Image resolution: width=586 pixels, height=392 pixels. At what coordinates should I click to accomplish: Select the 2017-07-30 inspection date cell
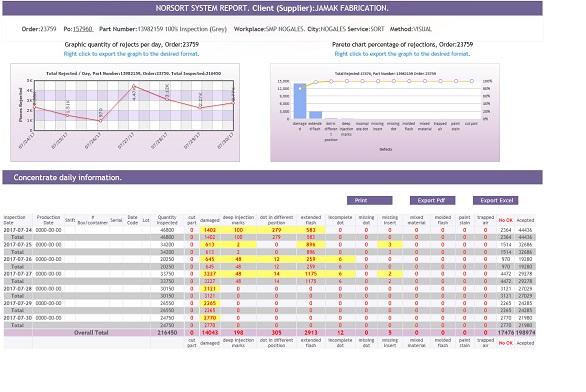click(18, 318)
